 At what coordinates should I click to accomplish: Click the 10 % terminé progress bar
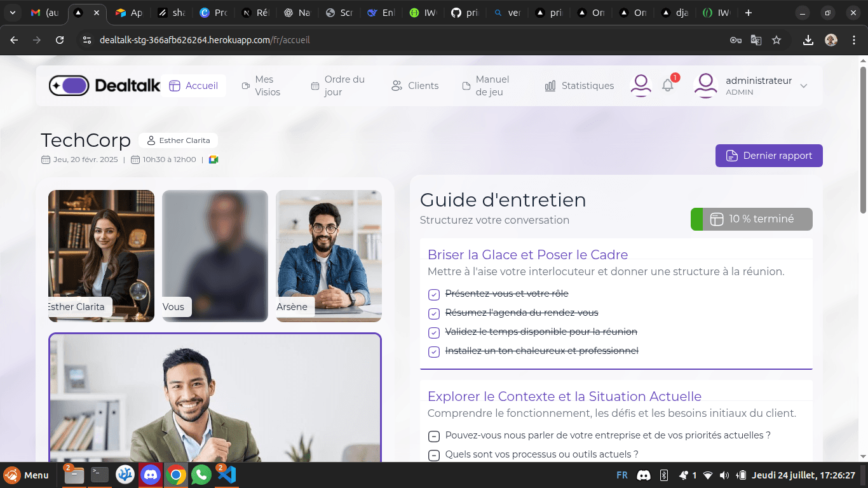point(751,219)
